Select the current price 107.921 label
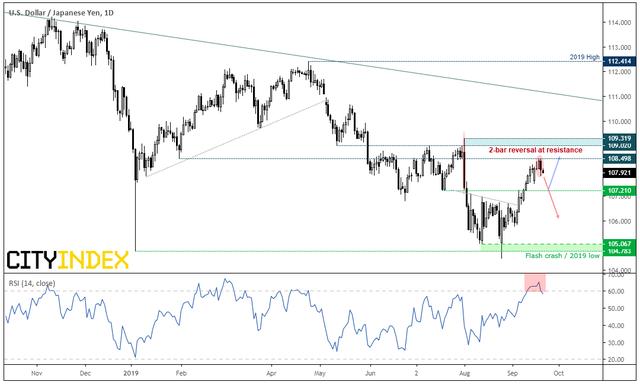The height and width of the screenshot is (385, 640). (x=619, y=173)
